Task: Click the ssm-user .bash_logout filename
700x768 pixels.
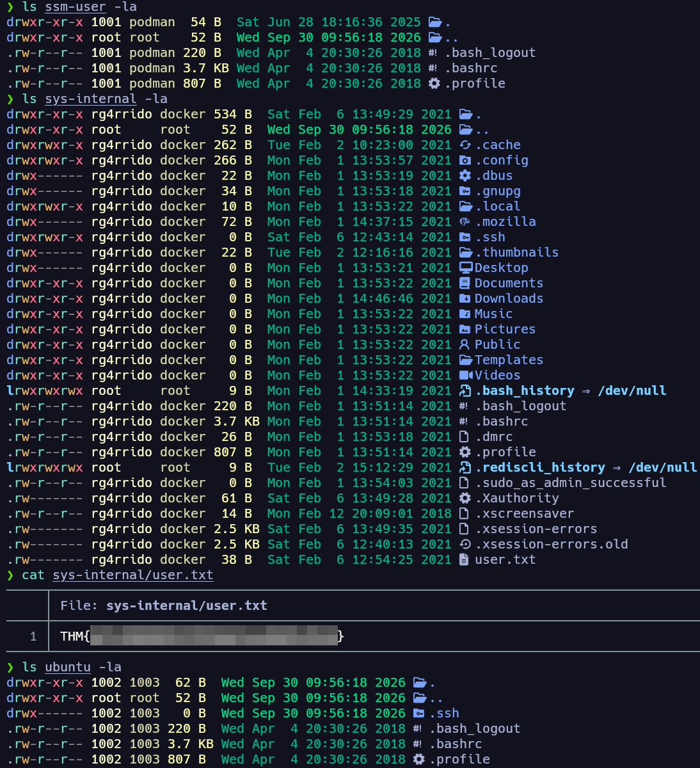Action: click(490, 53)
